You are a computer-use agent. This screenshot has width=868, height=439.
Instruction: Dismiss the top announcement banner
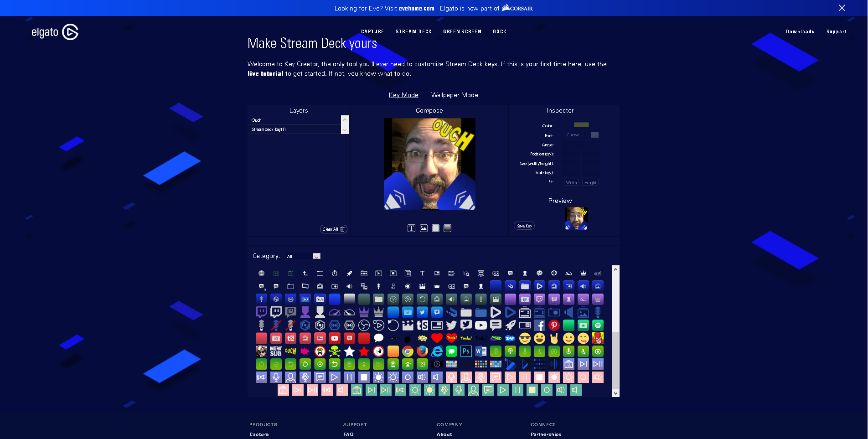tap(842, 8)
